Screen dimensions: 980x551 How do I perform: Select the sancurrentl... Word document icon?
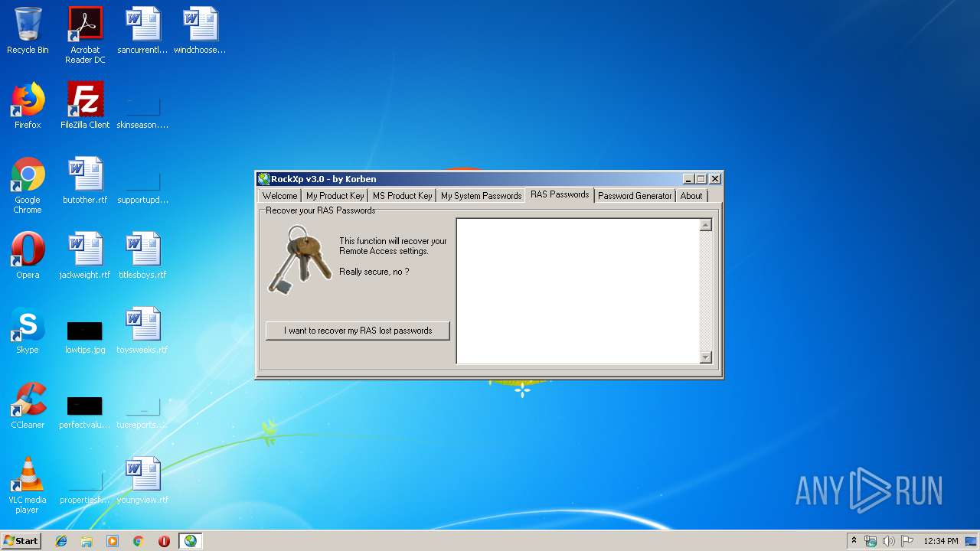(142, 31)
